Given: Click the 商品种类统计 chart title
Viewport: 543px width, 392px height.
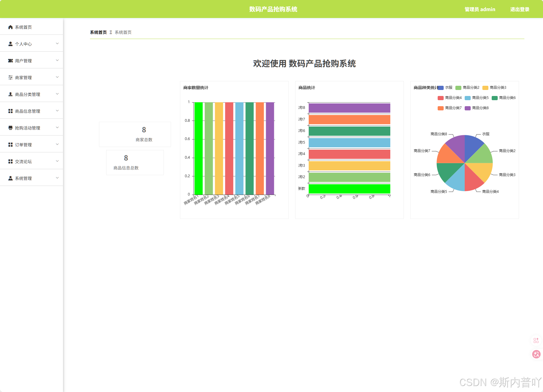Looking at the screenshot, I should pyautogui.click(x=426, y=88).
